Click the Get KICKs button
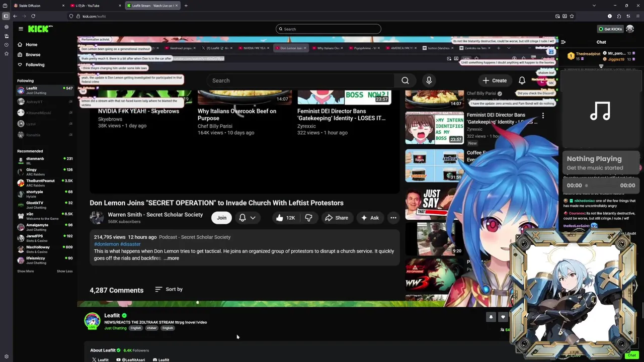Image resolution: width=644 pixels, height=362 pixels. coord(610,29)
